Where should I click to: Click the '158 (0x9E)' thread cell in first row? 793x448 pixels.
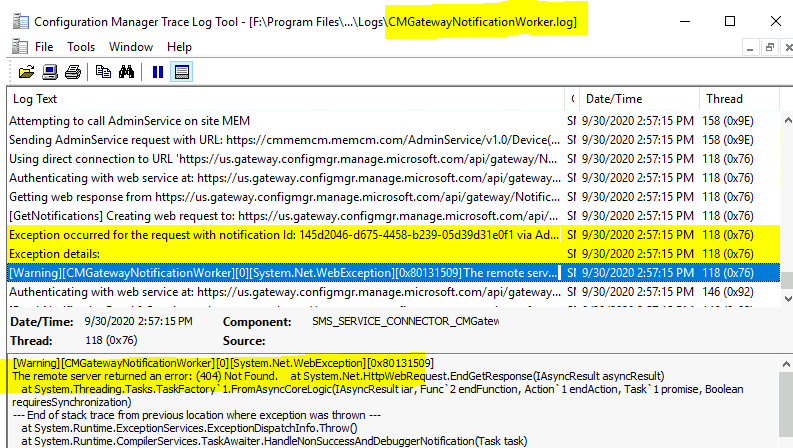point(728,121)
